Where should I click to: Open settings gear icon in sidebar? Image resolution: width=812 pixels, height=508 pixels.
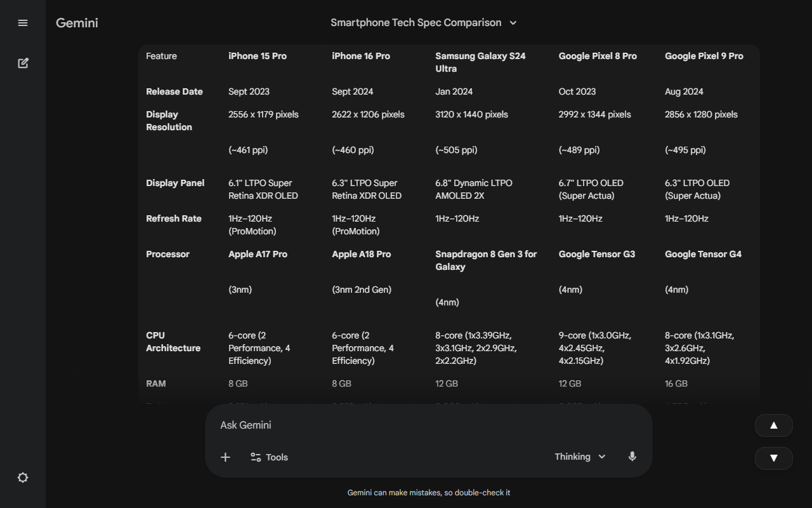coord(23,478)
